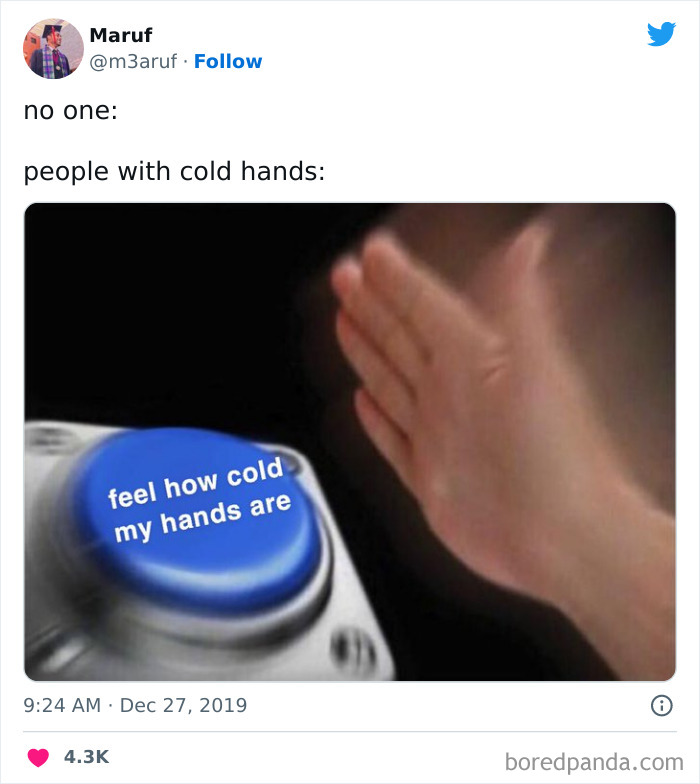The image size is (700, 784).
Task: Open the tweet info circle icon
Action: coord(662,706)
